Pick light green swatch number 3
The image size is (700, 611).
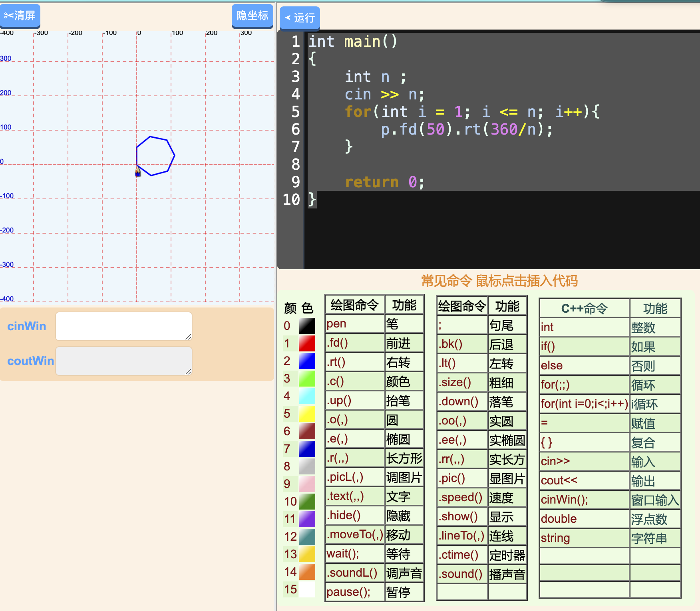click(x=307, y=379)
